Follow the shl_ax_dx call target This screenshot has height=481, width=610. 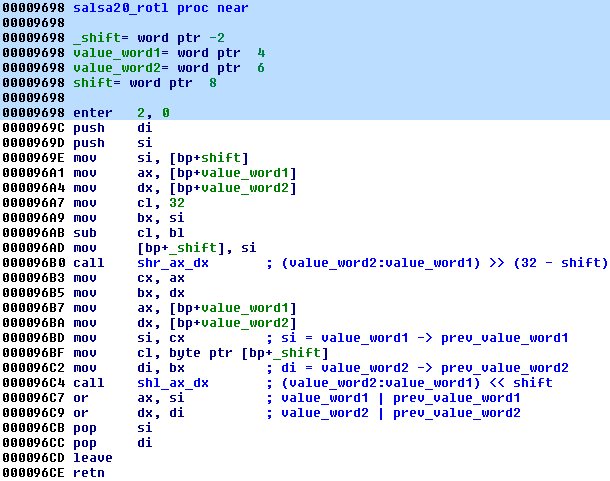coord(174,382)
